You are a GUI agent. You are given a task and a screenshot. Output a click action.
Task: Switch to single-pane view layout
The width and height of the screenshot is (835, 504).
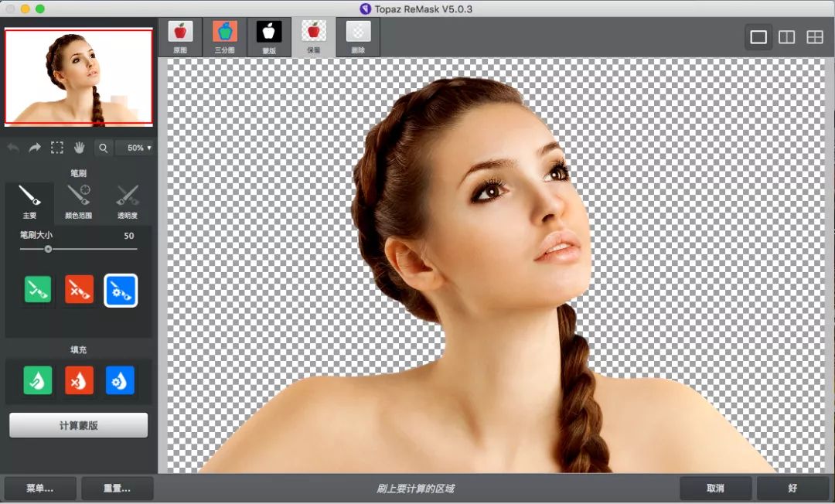(x=758, y=37)
